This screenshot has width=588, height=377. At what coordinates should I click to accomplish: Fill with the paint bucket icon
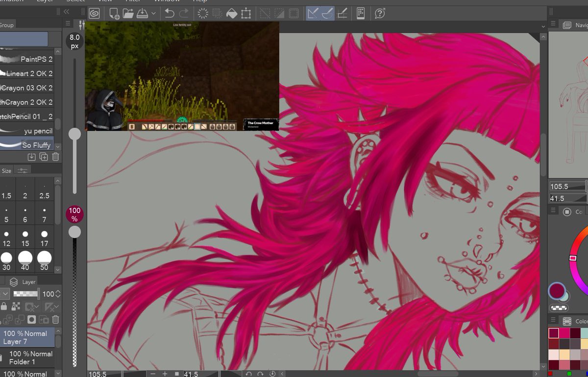231,13
